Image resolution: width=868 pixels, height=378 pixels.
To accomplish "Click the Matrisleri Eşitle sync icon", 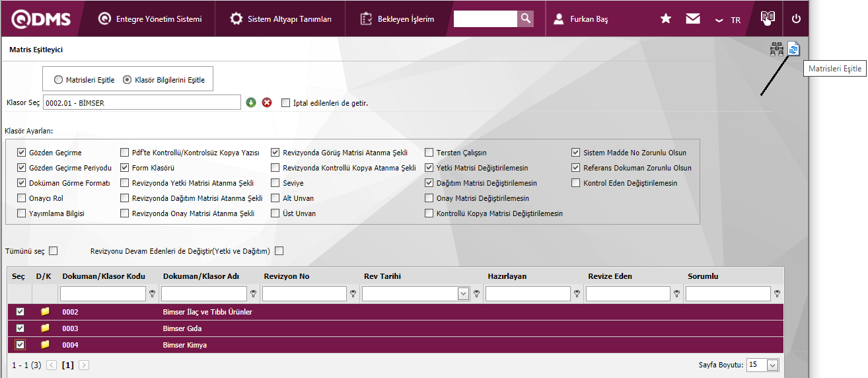I will click(793, 49).
